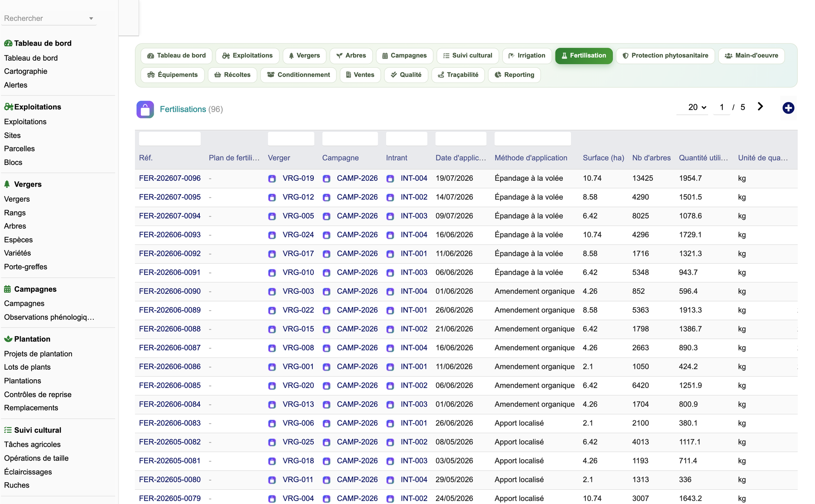This screenshot has width=815, height=504.
Task: Open the Irrigation tab
Action: click(x=527, y=56)
